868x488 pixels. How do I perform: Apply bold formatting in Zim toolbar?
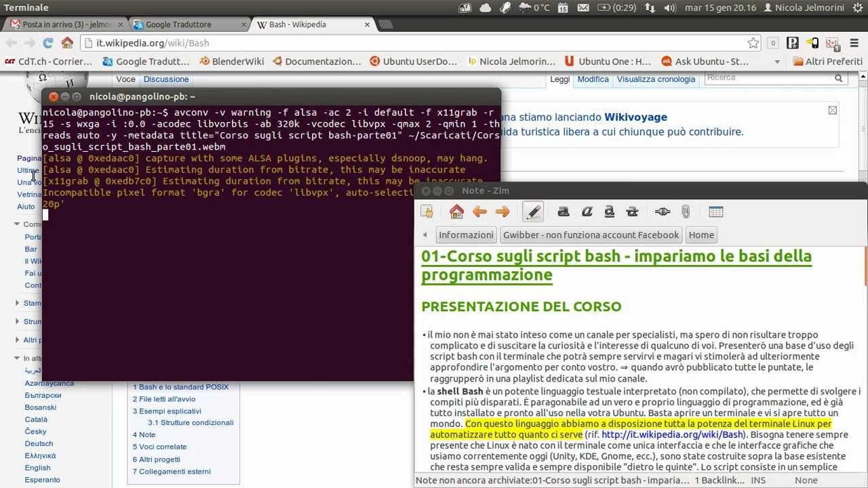pos(563,212)
